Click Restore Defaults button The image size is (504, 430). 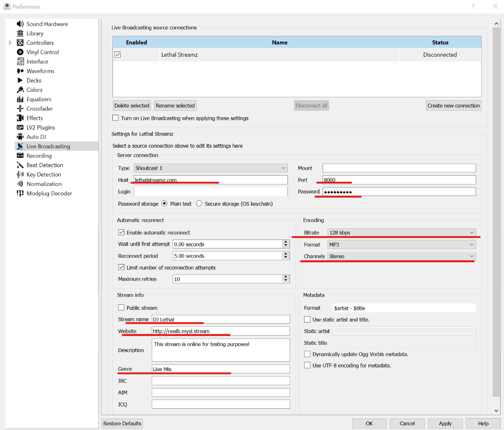click(x=122, y=423)
